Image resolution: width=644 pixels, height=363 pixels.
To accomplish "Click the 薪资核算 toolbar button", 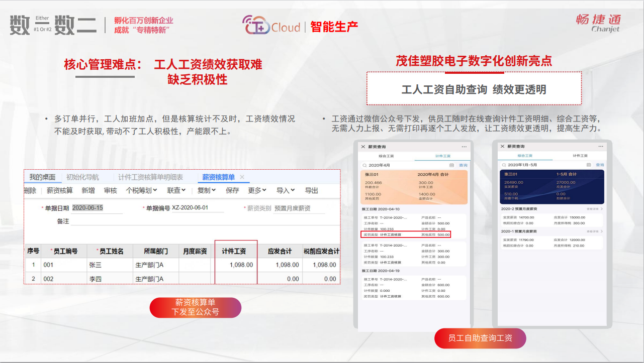I will click(x=60, y=190).
